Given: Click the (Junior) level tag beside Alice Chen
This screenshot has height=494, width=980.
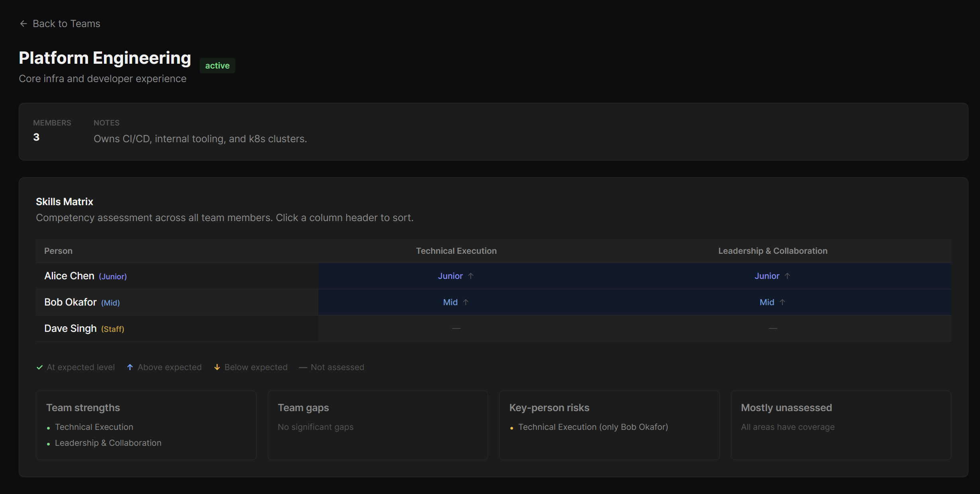Looking at the screenshot, I should coord(113,276).
